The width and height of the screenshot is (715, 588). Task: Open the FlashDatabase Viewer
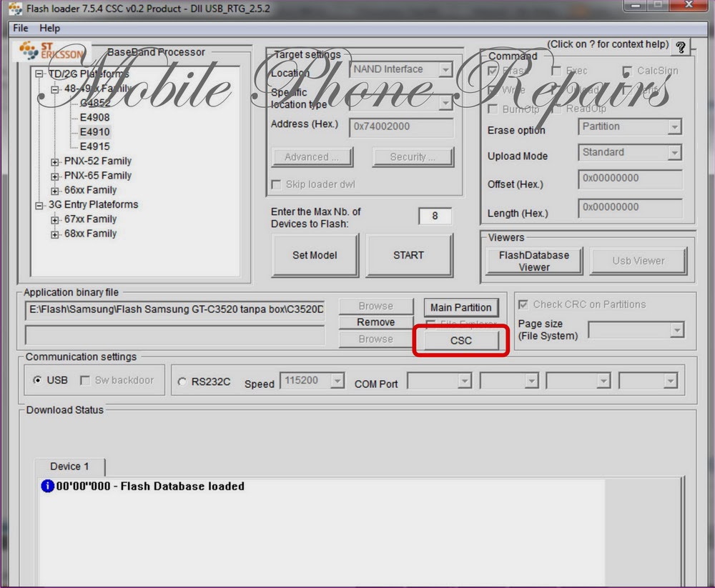pos(534,261)
